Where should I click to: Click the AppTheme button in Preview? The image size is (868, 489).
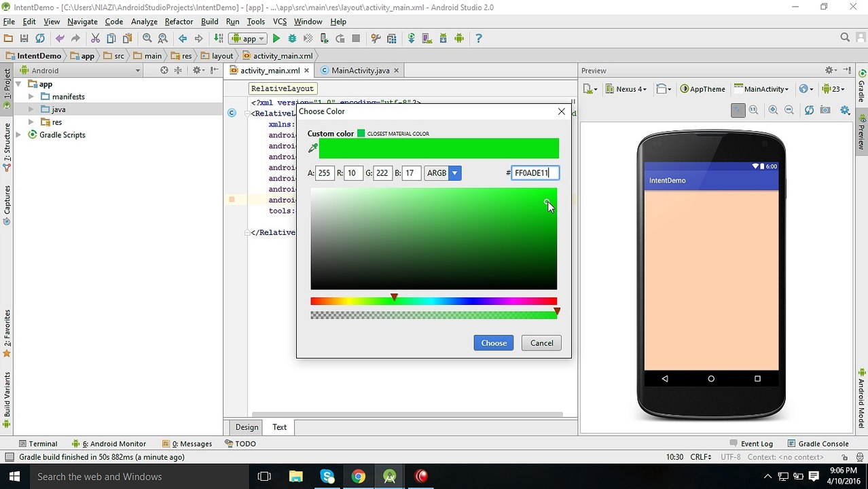click(703, 89)
